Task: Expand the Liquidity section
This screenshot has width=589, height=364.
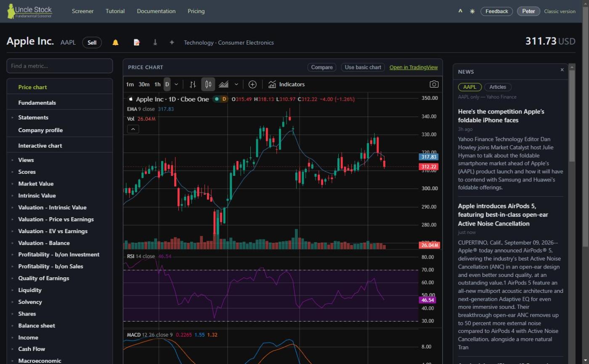Action: tap(30, 290)
